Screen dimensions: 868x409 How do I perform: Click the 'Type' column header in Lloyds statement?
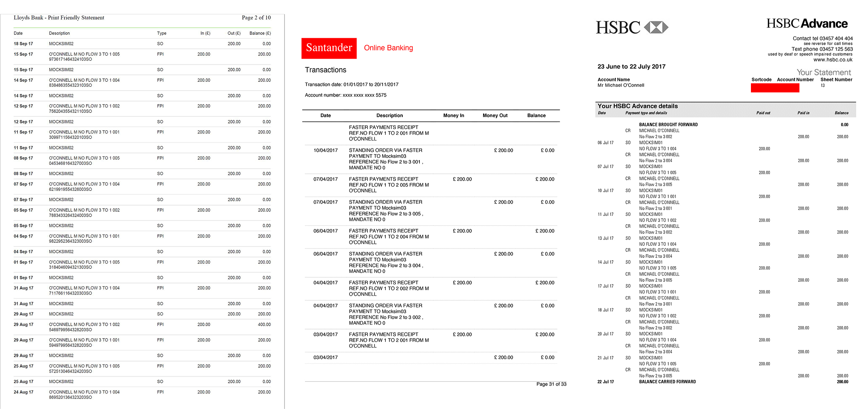[x=162, y=33]
